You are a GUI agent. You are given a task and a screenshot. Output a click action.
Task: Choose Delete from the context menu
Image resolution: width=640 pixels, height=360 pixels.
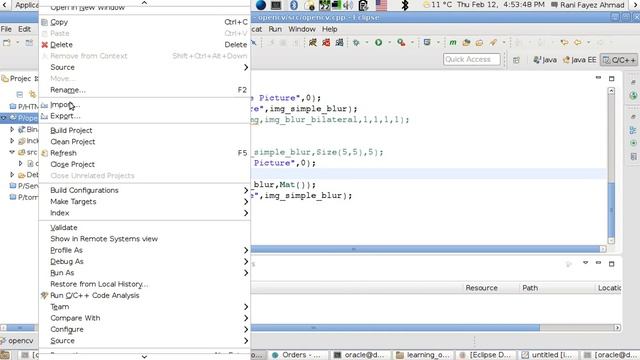pos(144,44)
